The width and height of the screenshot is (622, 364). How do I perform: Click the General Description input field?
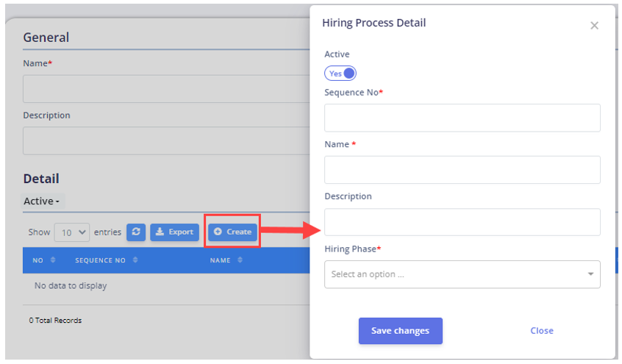point(166,141)
